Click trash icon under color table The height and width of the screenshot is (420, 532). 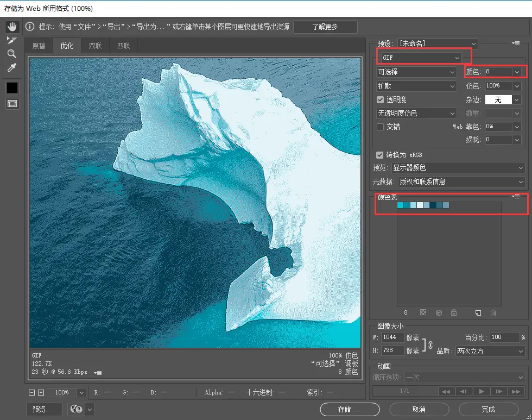493,313
